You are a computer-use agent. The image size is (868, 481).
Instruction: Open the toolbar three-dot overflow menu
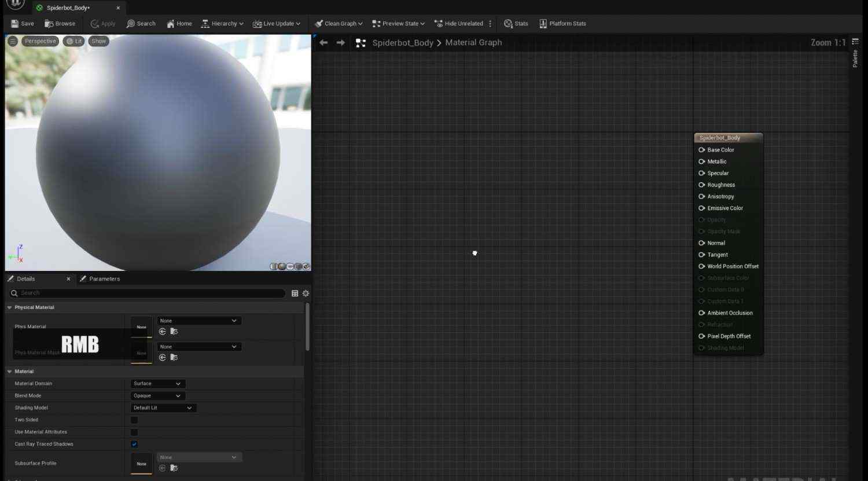[490, 24]
